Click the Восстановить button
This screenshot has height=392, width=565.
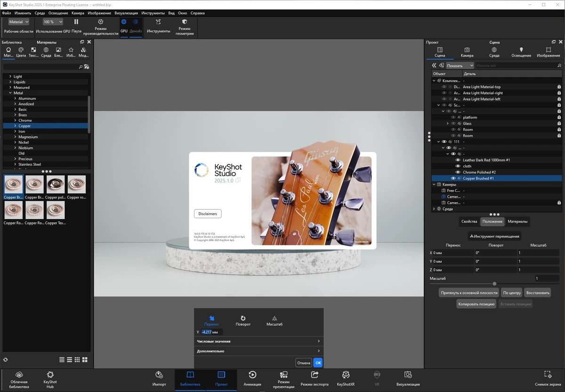pos(538,293)
